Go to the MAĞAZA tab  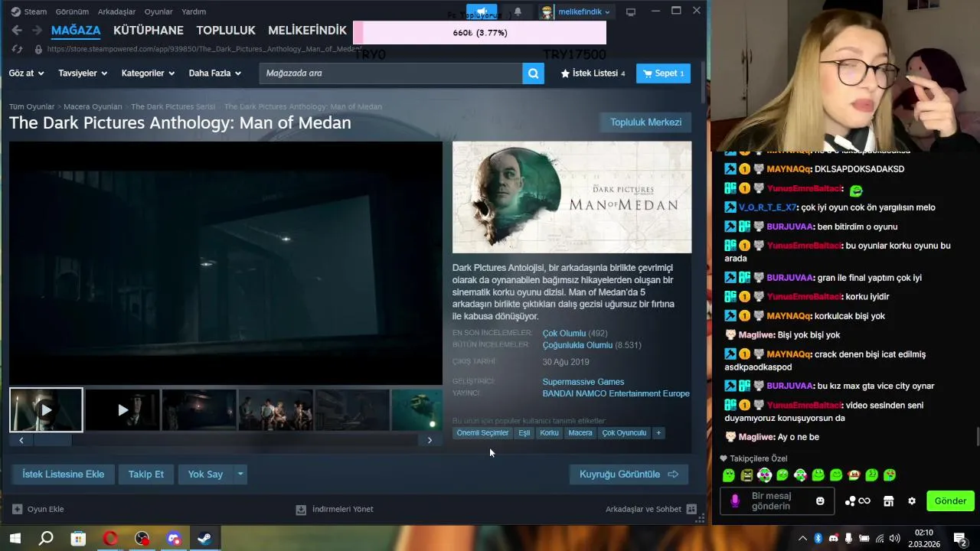click(x=76, y=31)
